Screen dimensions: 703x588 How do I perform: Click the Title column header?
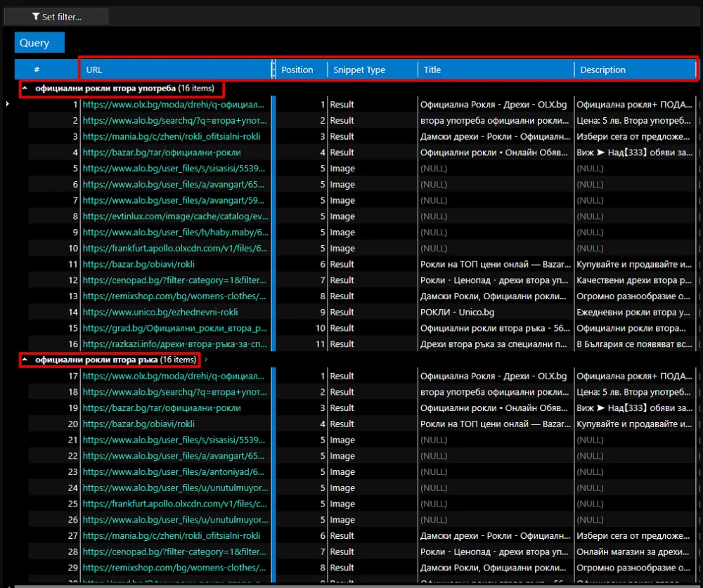(x=496, y=70)
